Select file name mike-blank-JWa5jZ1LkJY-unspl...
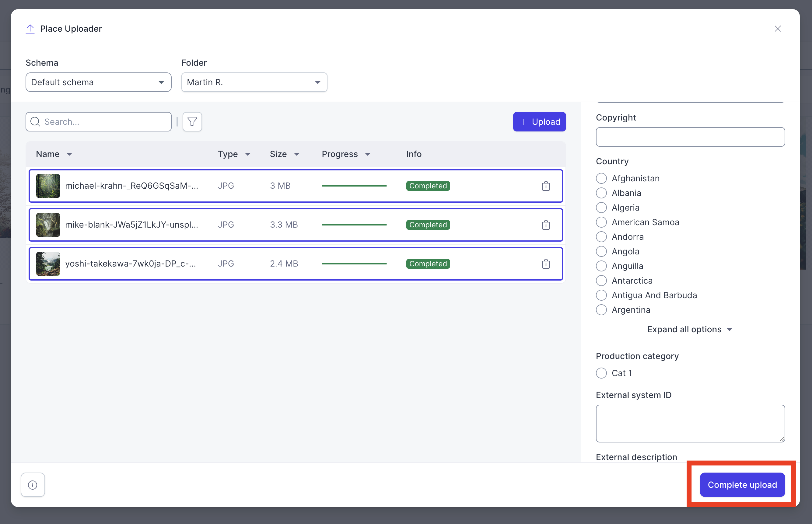Screen dimensions: 812x524 point(131,225)
